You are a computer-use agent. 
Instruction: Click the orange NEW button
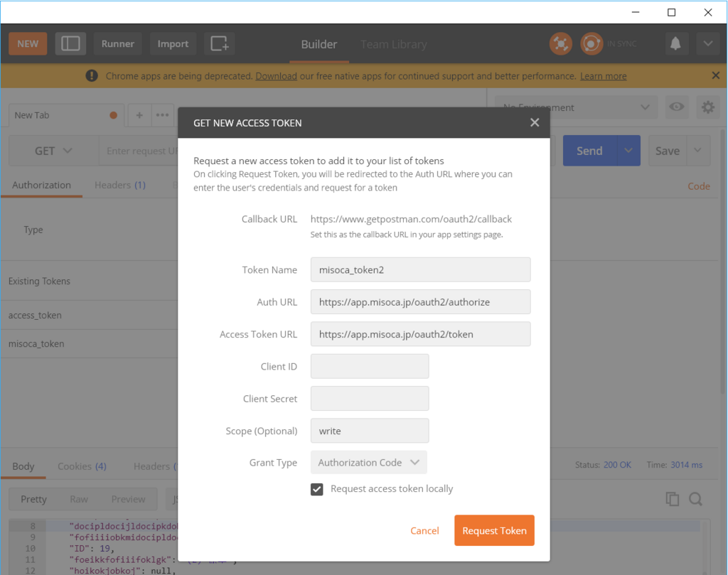click(28, 43)
